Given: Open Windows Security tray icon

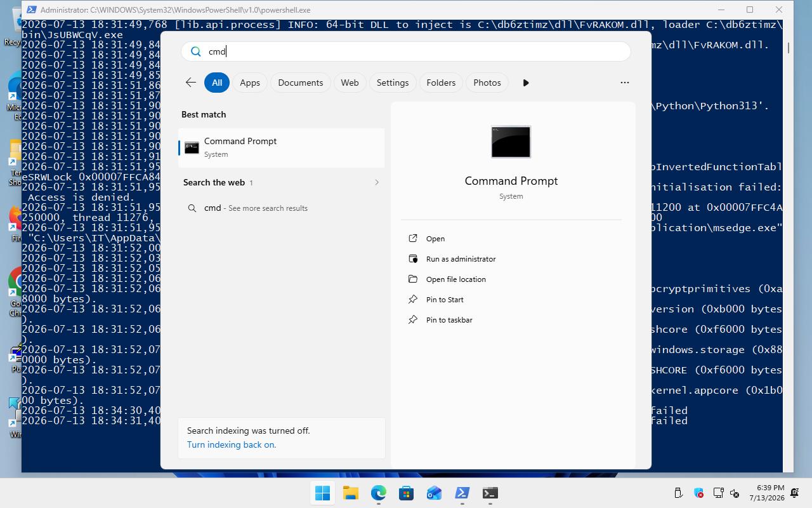Looking at the screenshot, I should coord(698,493).
